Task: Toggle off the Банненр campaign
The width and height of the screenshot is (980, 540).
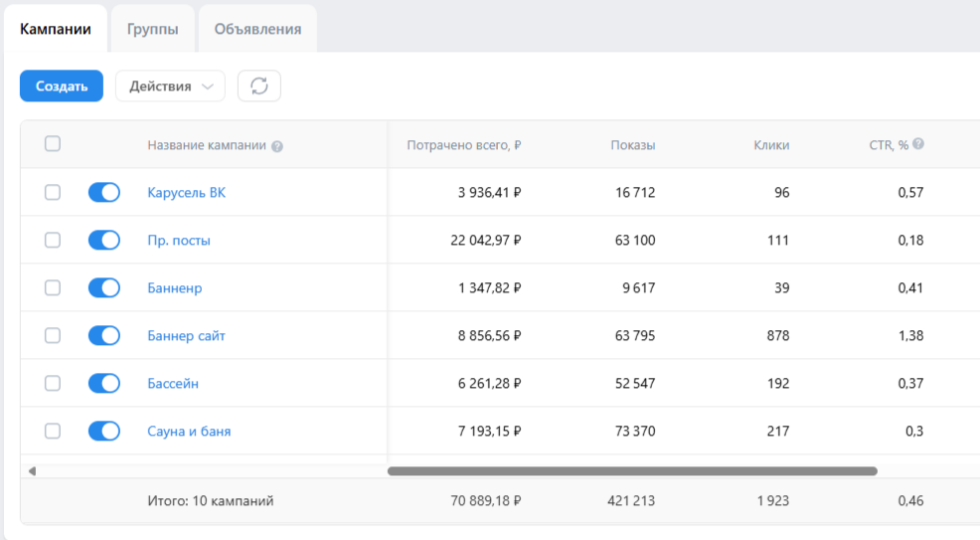Action: (103, 287)
